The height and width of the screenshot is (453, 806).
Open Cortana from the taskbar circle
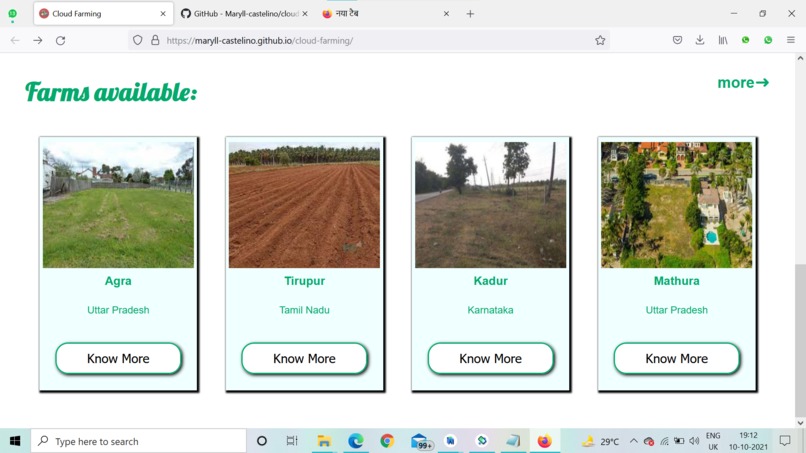262,441
